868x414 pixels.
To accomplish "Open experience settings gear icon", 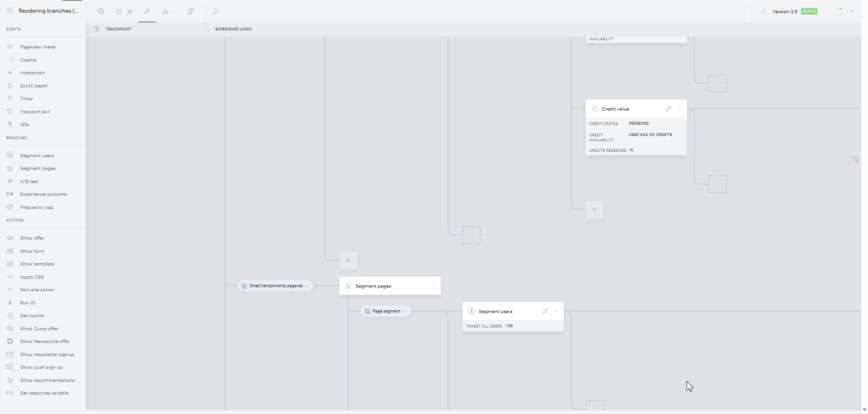I will [x=101, y=11].
